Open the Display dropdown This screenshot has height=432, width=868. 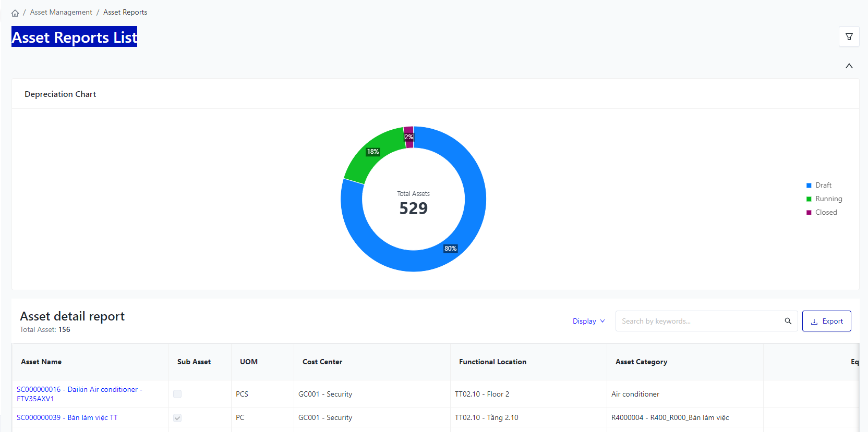pos(588,321)
